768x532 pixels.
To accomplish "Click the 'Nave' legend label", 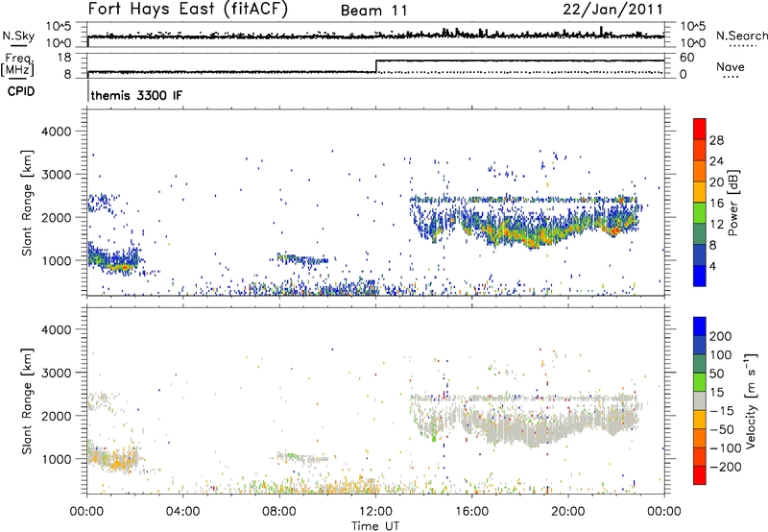I will (x=731, y=66).
